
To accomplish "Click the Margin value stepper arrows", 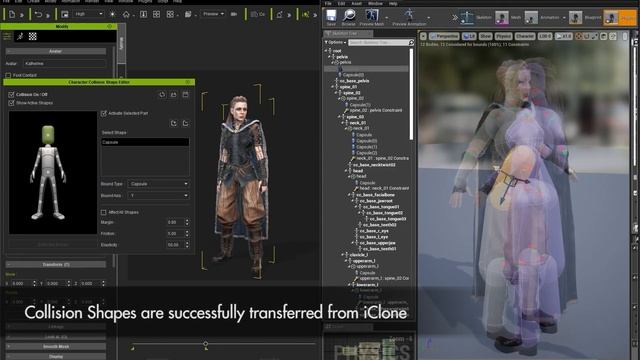I will [187, 222].
